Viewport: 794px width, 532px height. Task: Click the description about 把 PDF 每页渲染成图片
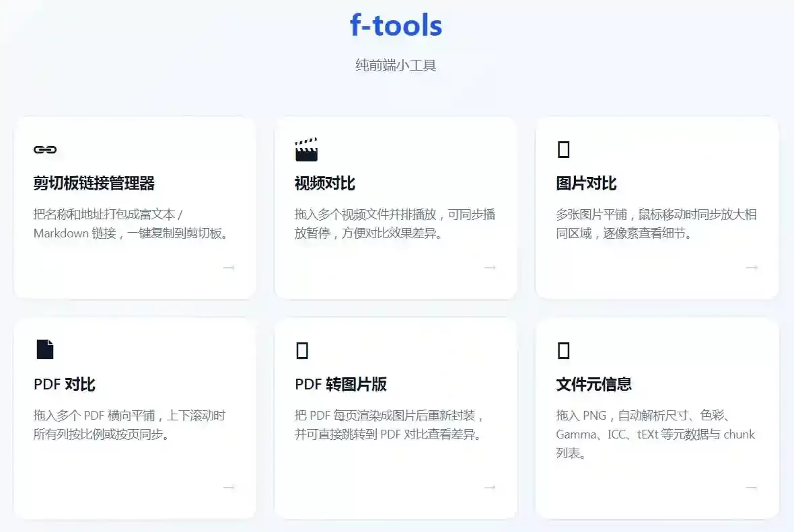click(x=389, y=424)
